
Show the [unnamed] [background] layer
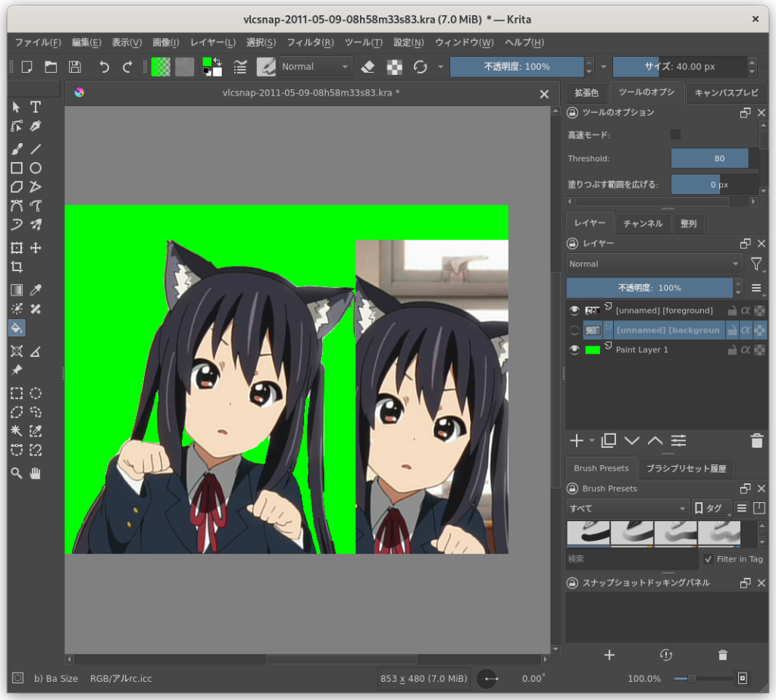click(574, 330)
